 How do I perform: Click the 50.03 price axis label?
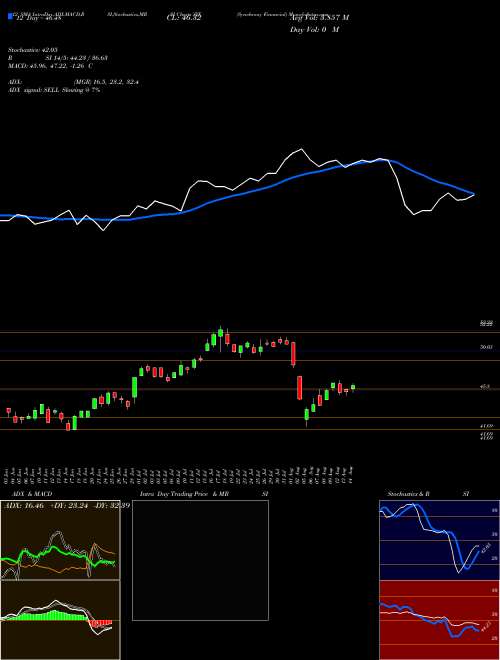point(486,347)
